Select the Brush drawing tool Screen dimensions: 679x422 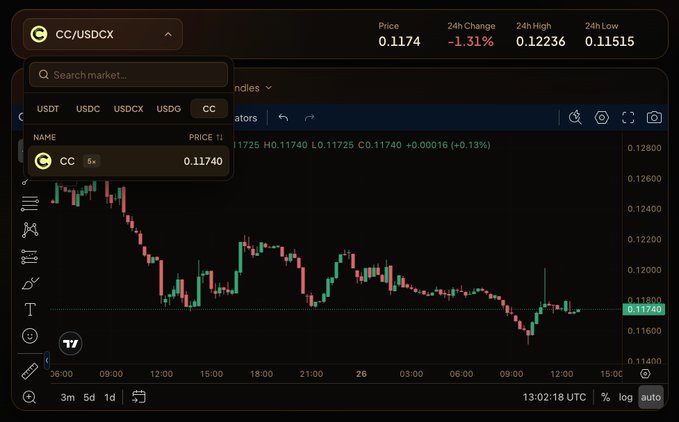click(x=30, y=283)
